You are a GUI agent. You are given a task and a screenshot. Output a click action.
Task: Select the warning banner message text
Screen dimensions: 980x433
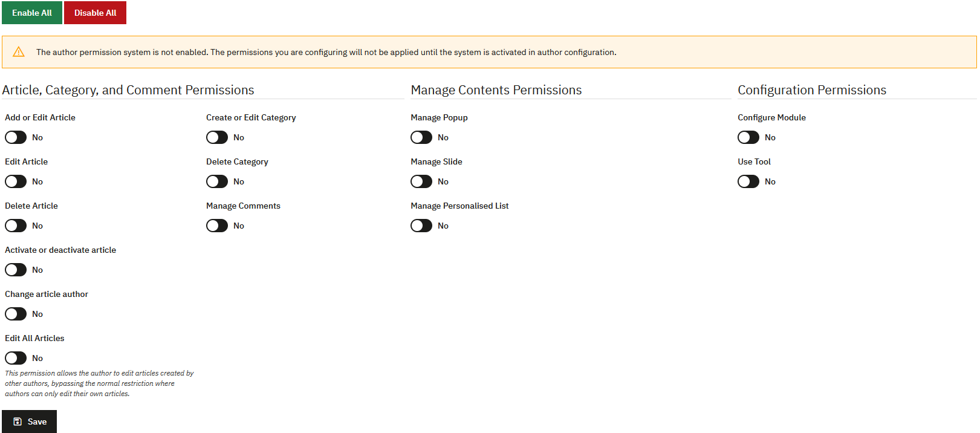[x=326, y=52]
